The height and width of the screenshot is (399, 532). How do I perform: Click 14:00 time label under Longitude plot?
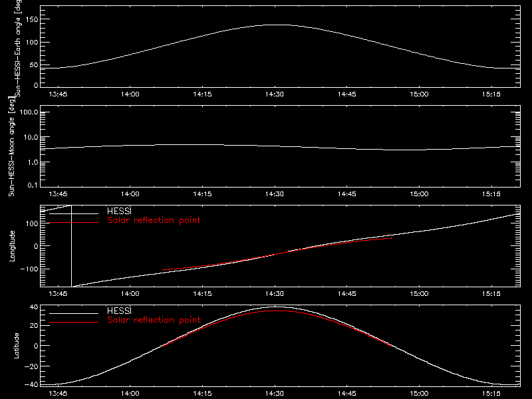click(130, 294)
